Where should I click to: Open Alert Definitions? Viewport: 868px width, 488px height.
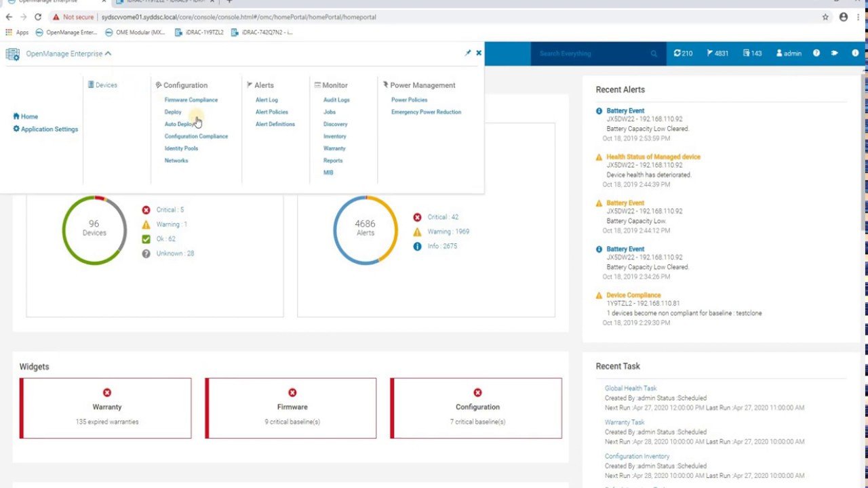tap(275, 124)
